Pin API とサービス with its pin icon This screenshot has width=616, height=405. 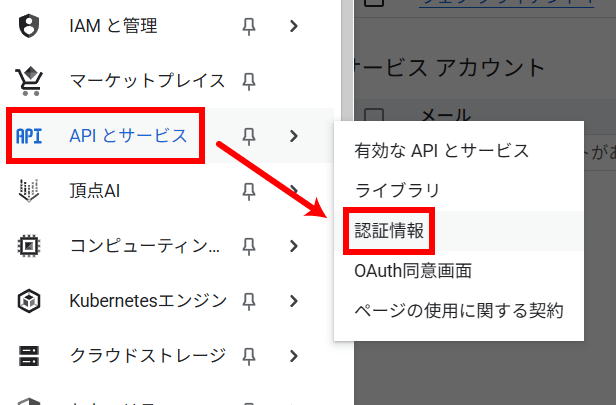click(x=249, y=136)
